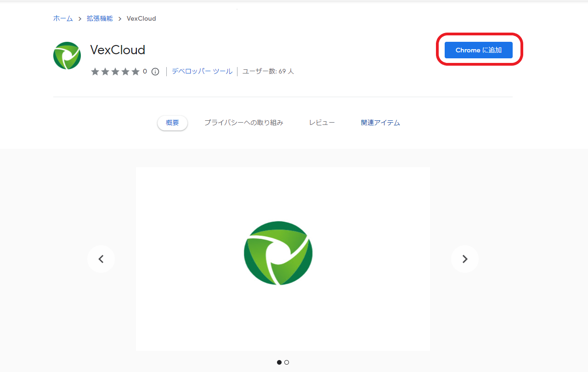Viewport: 588px width, 372px height.
Task: Click the VexCloud extension logo icon
Action: (x=67, y=56)
